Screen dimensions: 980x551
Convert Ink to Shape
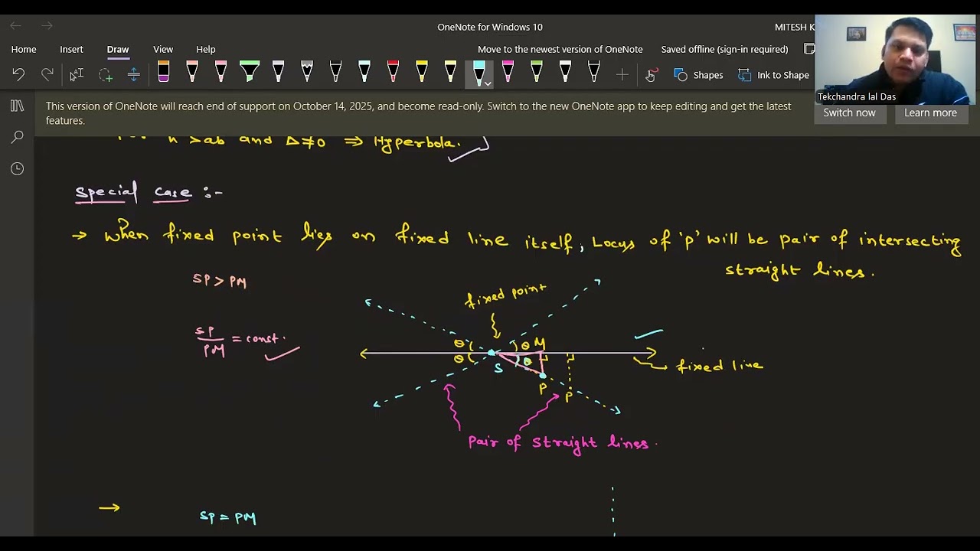click(x=773, y=75)
